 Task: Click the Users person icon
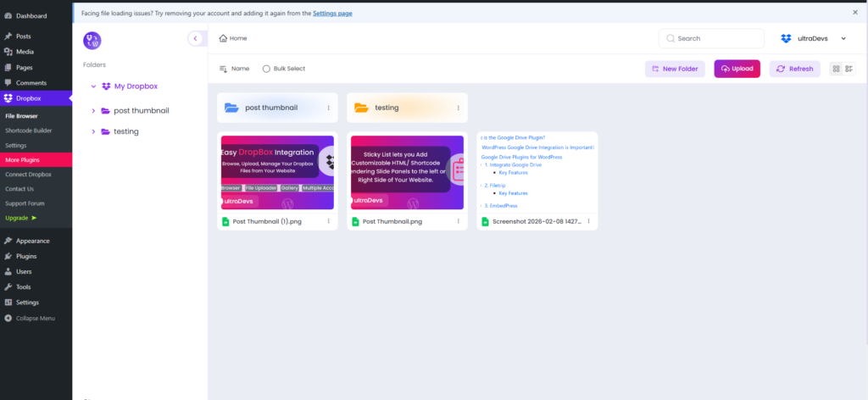[x=8, y=272]
